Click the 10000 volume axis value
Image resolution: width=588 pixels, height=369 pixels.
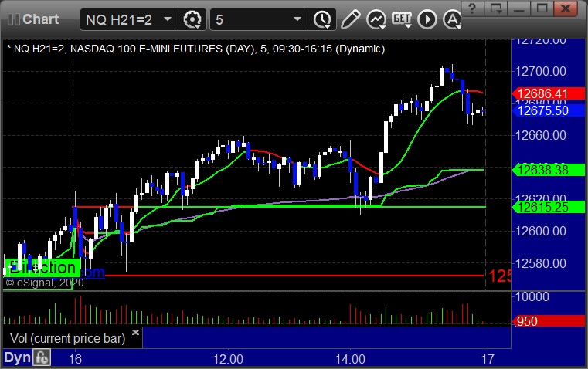(532, 296)
